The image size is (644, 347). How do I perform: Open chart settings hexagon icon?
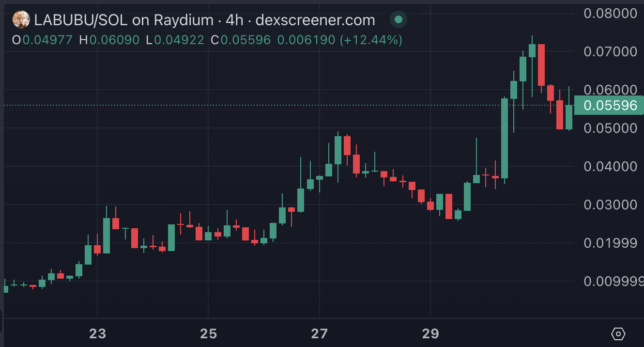(x=618, y=334)
